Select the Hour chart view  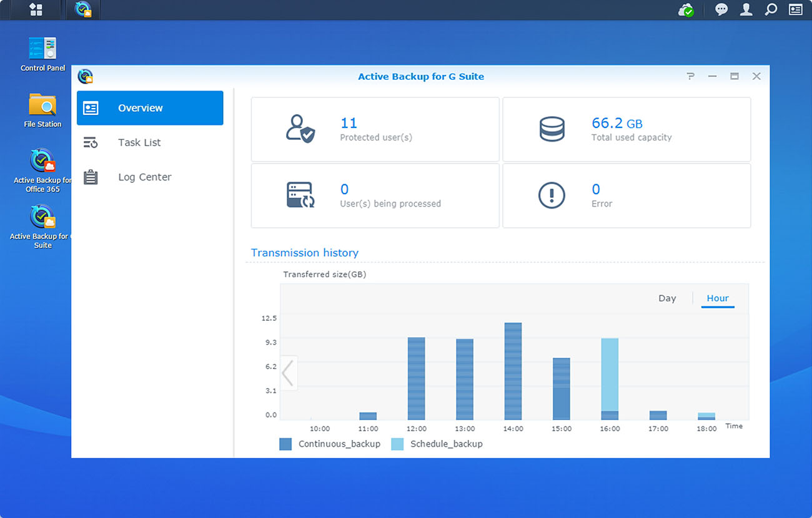(718, 298)
